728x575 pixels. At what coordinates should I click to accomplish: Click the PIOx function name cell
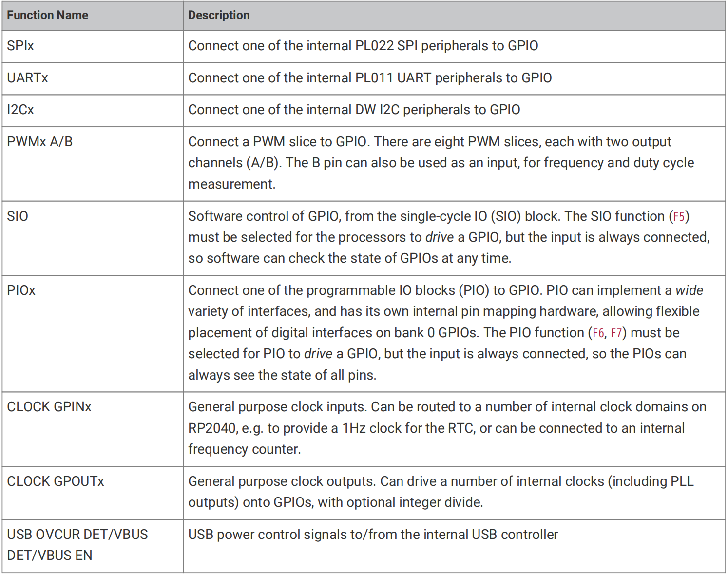pos(93,333)
